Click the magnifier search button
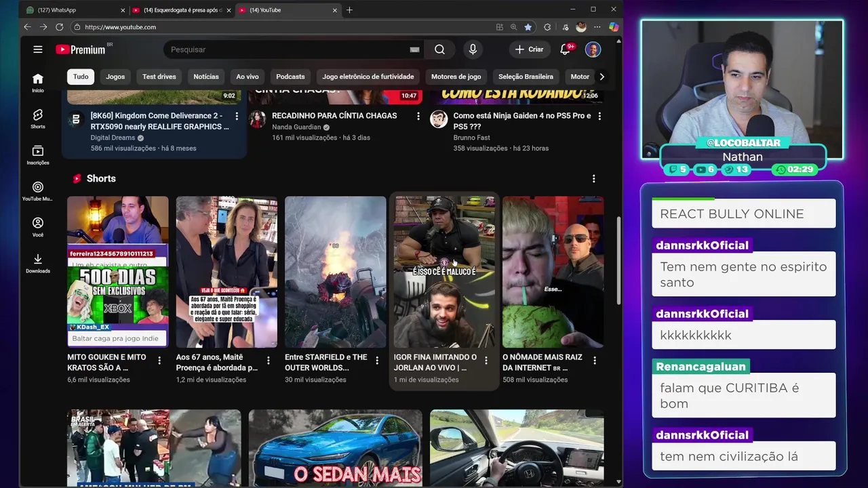Screen dimensions: 868x488 click(439, 49)
